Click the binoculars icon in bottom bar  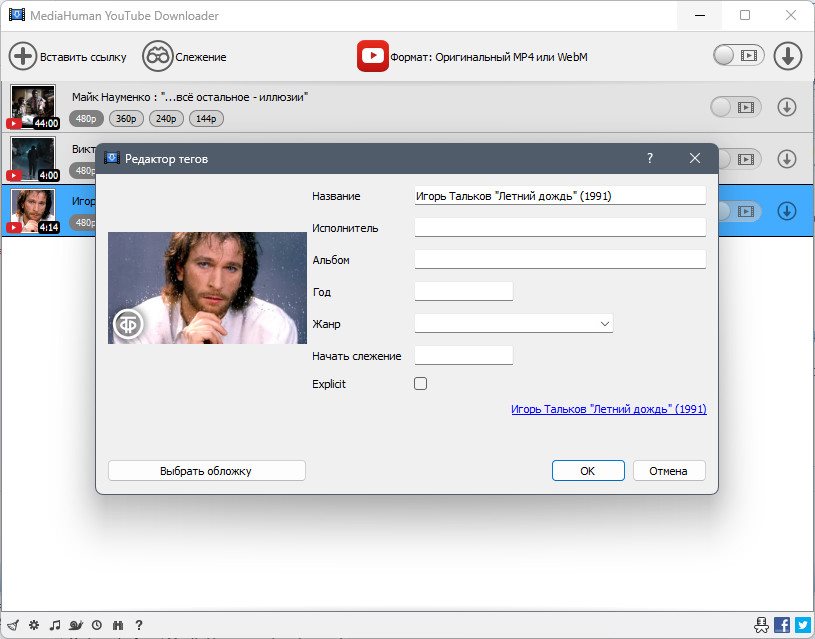117,625
